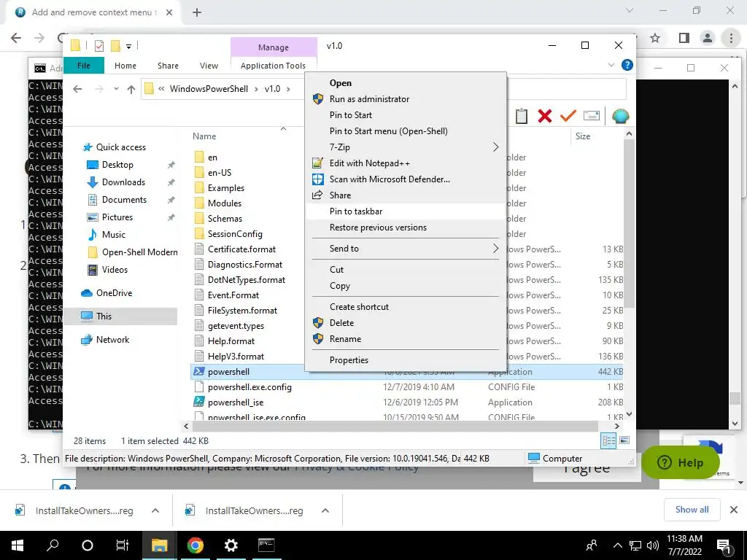
Task: Open taskbar Search magnifier
Action: (x=53, y=545)
